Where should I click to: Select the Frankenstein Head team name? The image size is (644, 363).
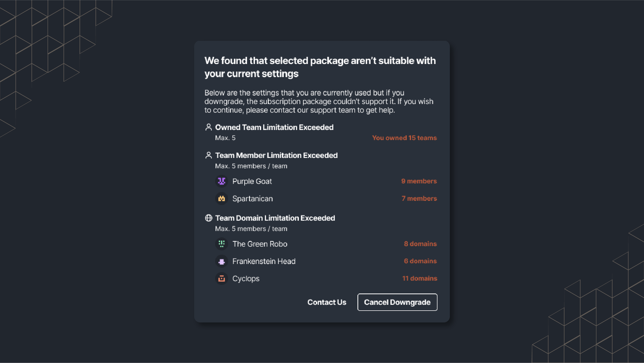click(x=264, y=261)
